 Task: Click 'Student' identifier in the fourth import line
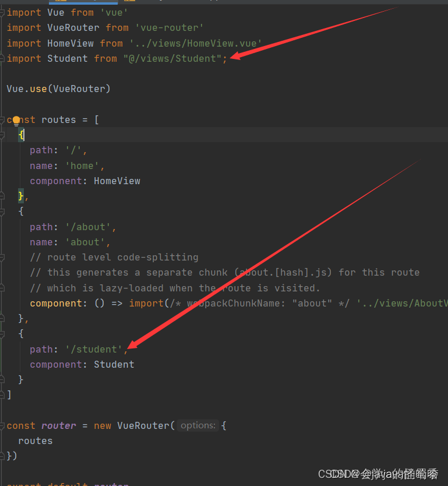tap(68, 58)
